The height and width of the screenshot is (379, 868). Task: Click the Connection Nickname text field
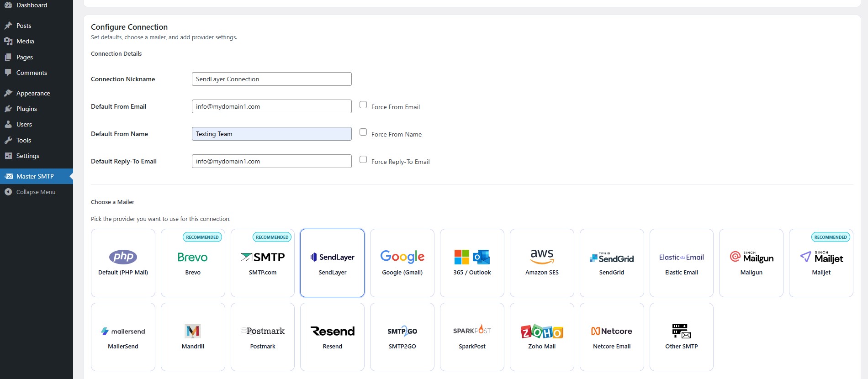(271, 79)
